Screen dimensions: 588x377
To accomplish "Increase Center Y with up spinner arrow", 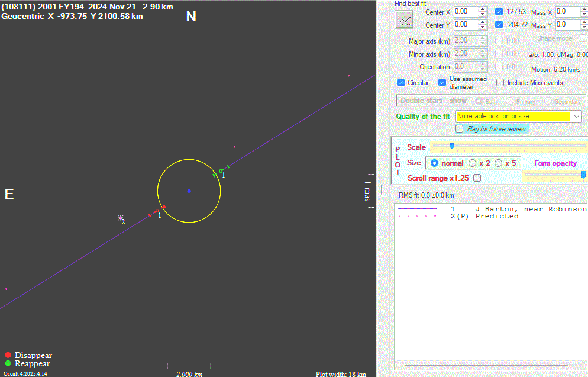I will [x=483, y=22].
